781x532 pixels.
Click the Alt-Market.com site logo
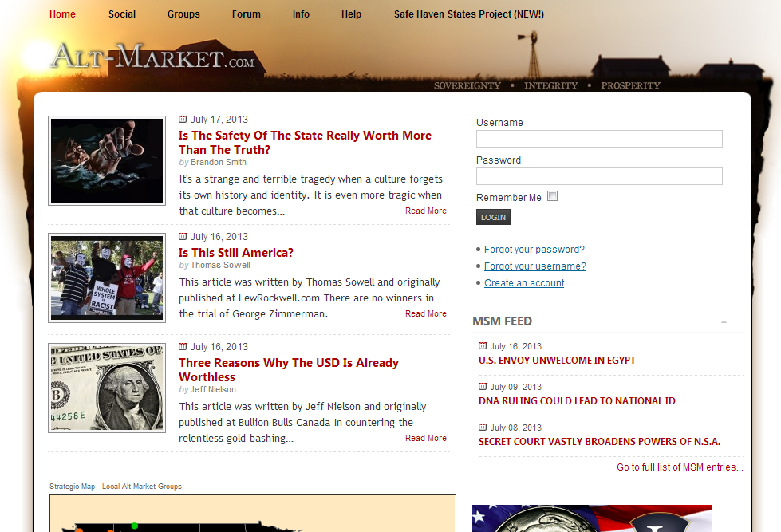(x=153, y=58)
